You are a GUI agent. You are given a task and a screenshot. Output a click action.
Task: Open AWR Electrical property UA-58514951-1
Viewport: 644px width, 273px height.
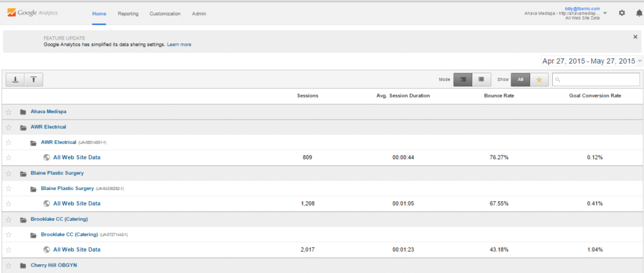point(58,142)
